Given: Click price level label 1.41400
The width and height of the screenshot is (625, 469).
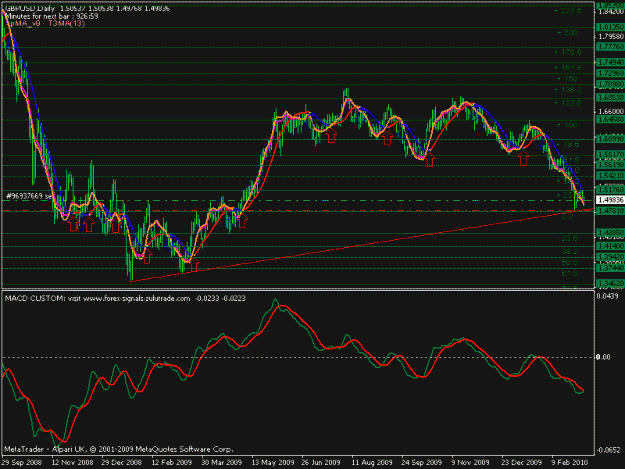Looking at the screenshot, I should pos(610,246).
